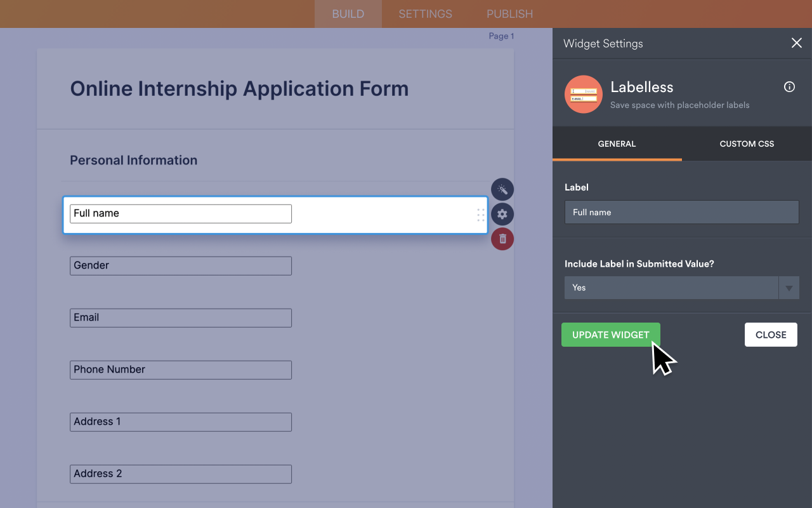Switch to the CUSTOM CSS tab
The height and width of the screenshot is (508, 812).
point(746,144)
